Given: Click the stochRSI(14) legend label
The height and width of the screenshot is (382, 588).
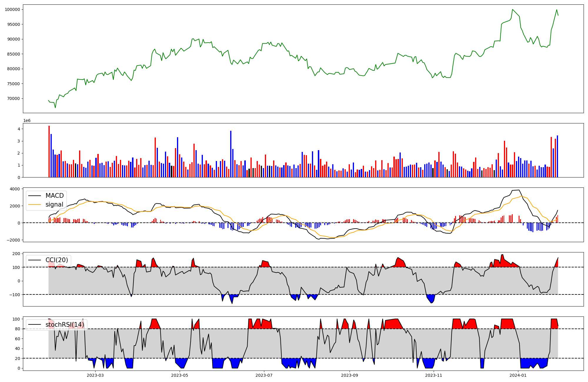Looking at the screenshot, I should pos(65,325).
